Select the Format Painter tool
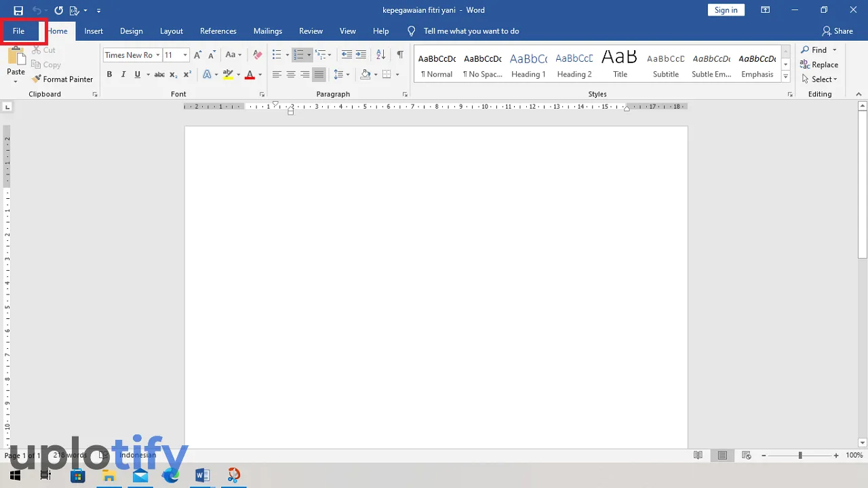Image resolution: width=868 pixels, height=488 pixels. coord(62,79)
